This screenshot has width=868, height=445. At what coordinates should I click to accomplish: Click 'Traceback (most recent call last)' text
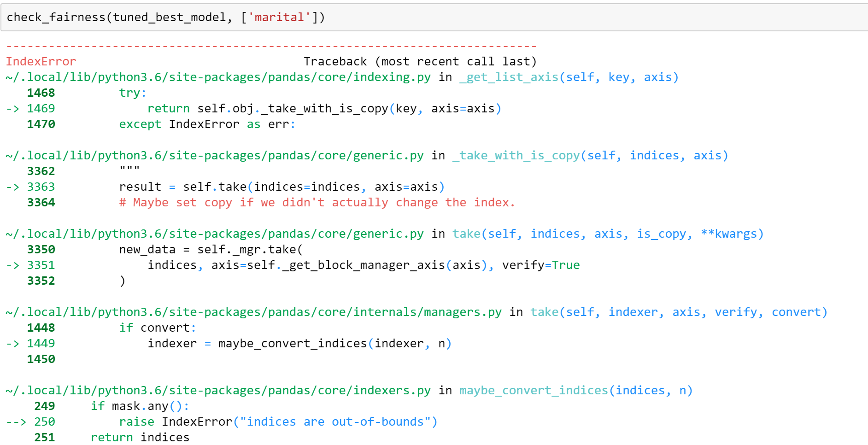tap(420, 62)
